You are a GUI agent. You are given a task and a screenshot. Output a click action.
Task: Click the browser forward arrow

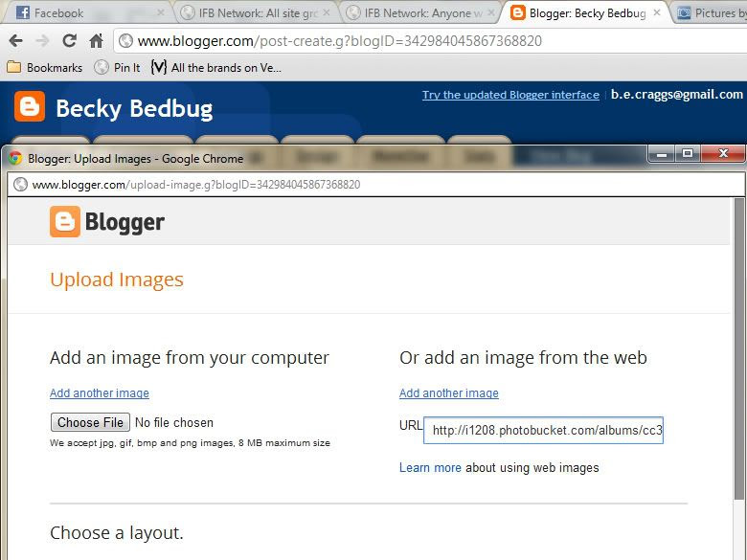[42, 41]
